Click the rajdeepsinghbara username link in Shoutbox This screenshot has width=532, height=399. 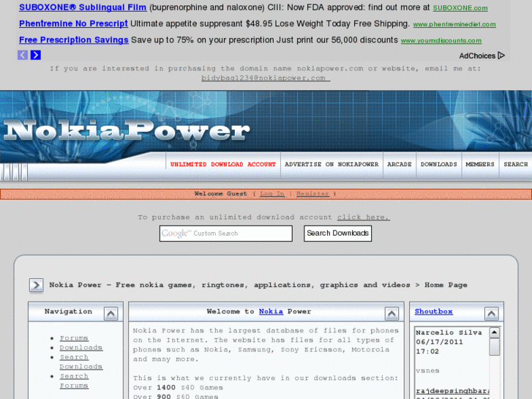click(453, 391)
